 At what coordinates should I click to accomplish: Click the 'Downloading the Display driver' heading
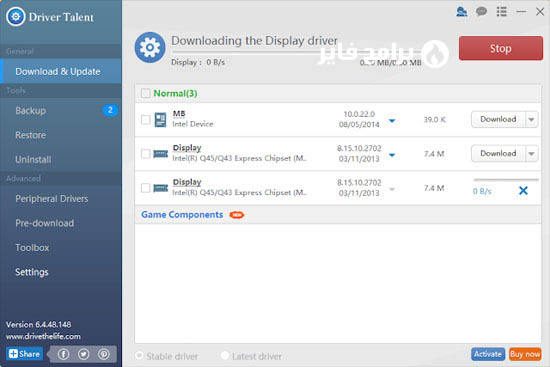254,41
